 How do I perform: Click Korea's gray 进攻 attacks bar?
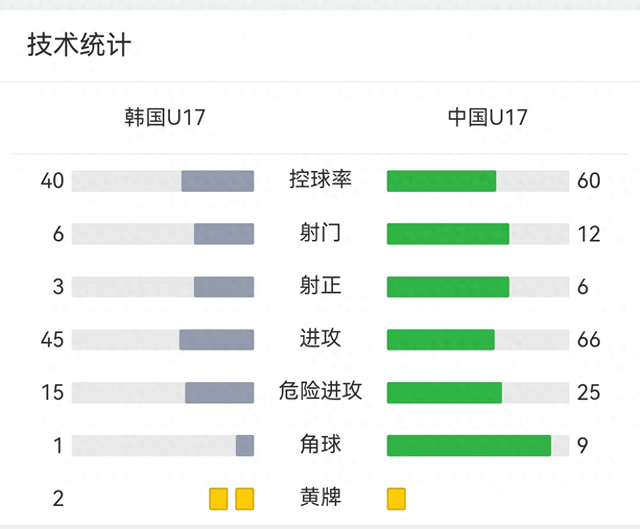tap(216, 340)
